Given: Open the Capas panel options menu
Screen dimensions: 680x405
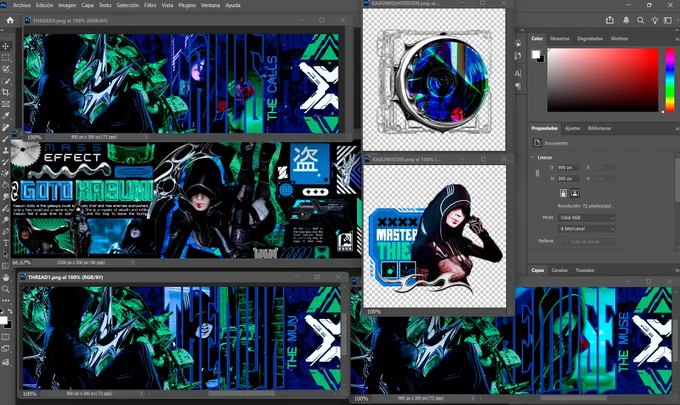Looking at the screenshot, I should tap(677, 270).
